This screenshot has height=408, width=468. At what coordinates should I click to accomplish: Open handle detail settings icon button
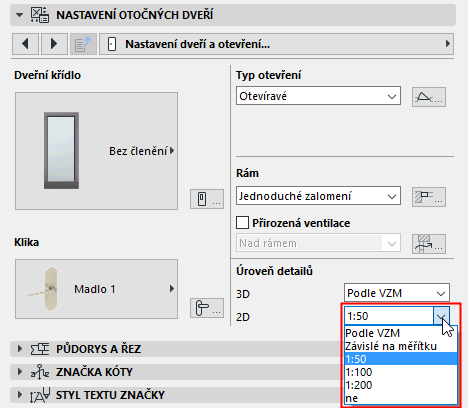pyautogui.click(x=207, y=308)
